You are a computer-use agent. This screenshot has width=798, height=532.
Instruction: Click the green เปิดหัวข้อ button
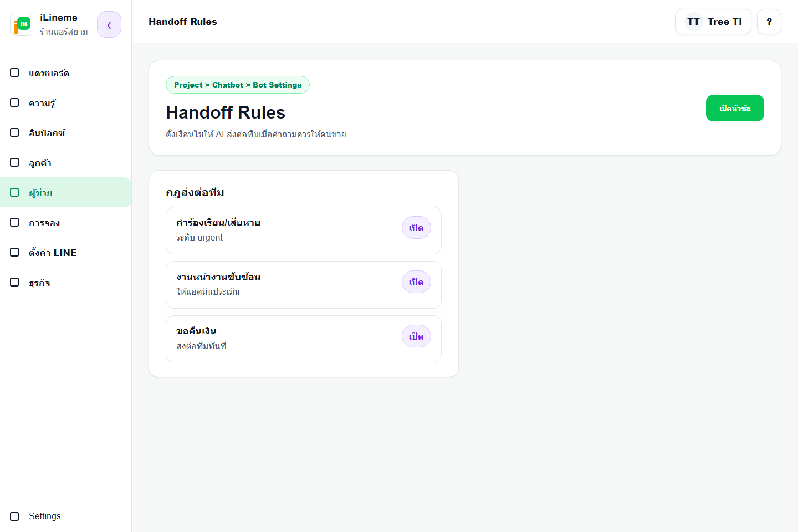(735, 108)
